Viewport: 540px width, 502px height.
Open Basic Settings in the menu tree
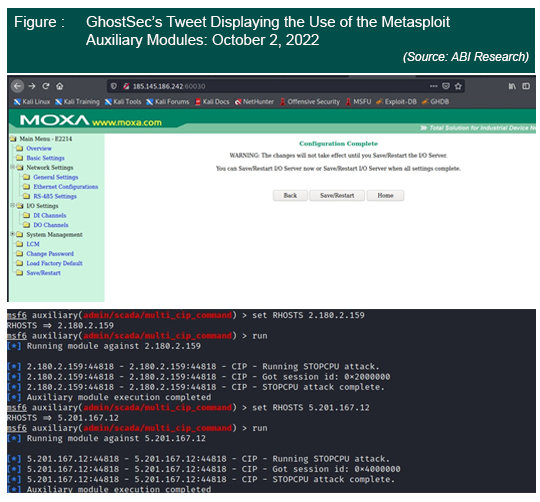click(x=45, y=158)
